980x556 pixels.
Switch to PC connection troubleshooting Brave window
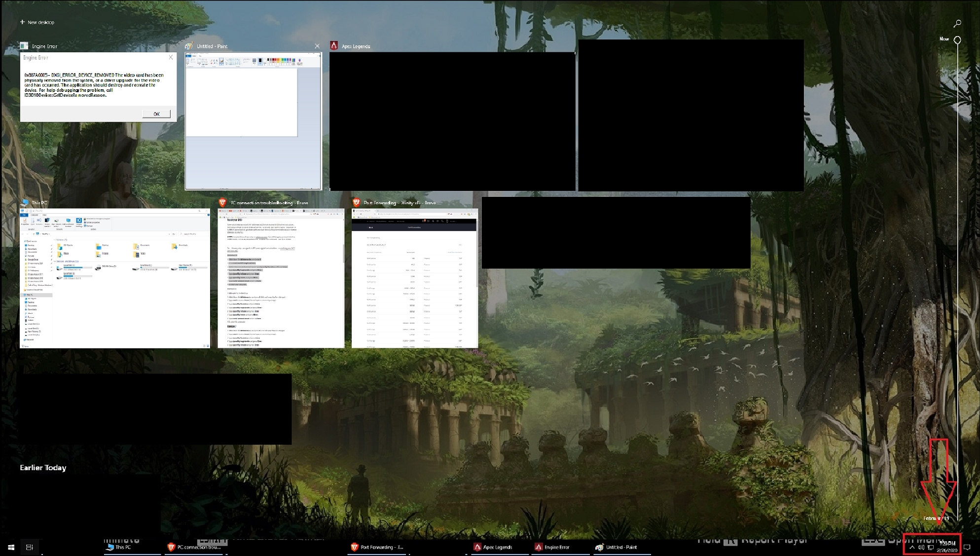point(281,278)
